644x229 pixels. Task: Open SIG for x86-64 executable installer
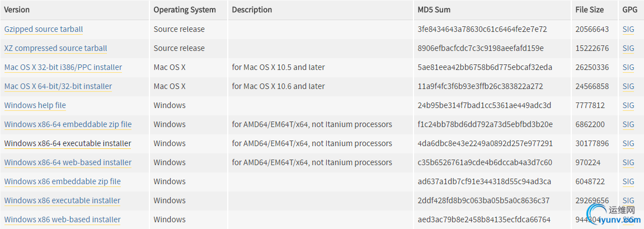pyautogui.click(x=628, y=143)
